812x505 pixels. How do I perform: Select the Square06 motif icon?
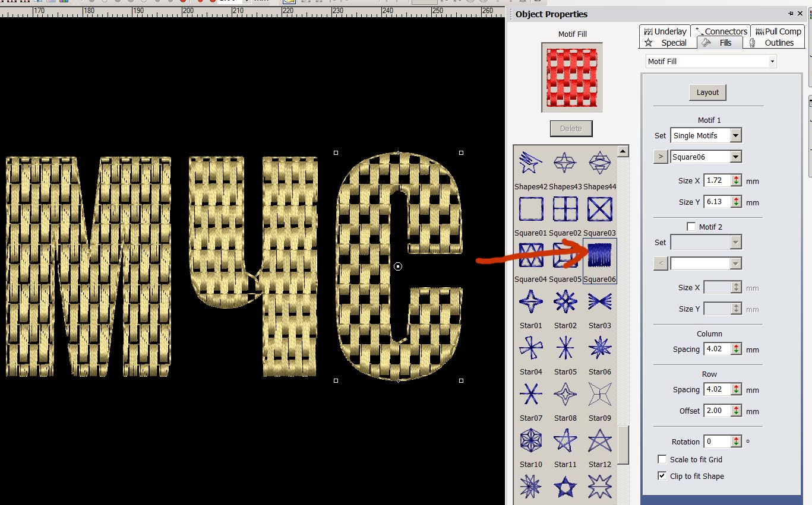pos(600,256)
